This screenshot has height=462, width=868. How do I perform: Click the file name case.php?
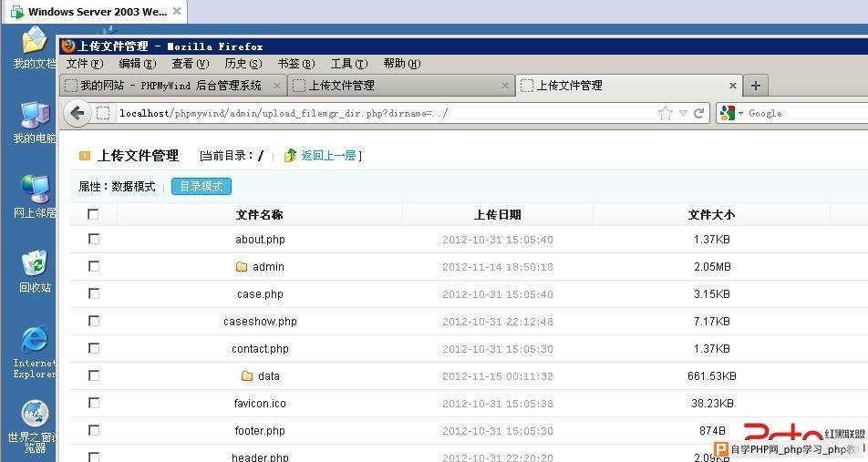pos(260,294)
